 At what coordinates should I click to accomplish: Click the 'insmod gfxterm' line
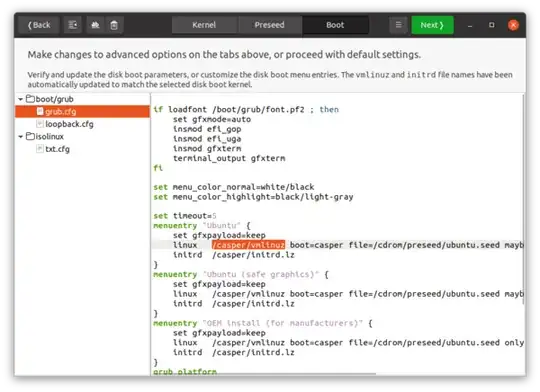pos(207,148)
